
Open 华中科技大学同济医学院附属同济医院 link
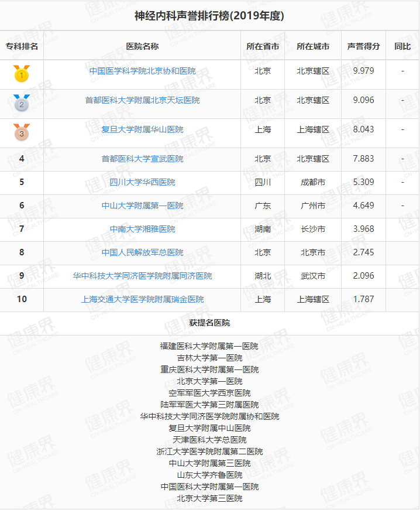[x=142, y=276]
